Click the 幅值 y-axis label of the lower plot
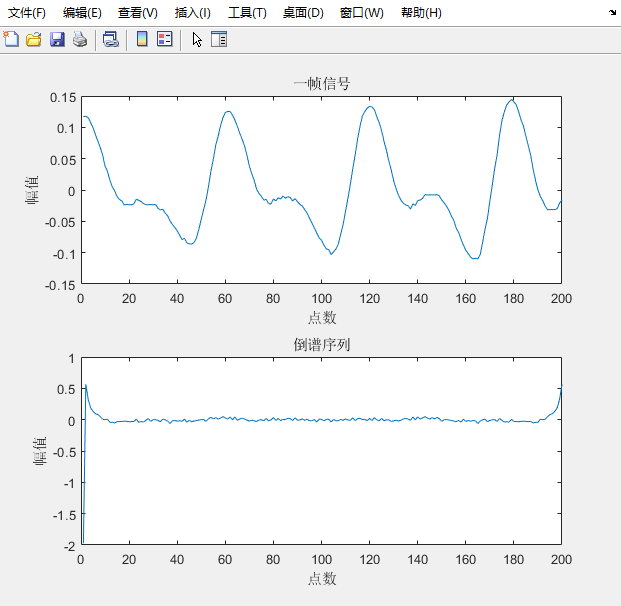621x606 pixels. tap(40, 451)
